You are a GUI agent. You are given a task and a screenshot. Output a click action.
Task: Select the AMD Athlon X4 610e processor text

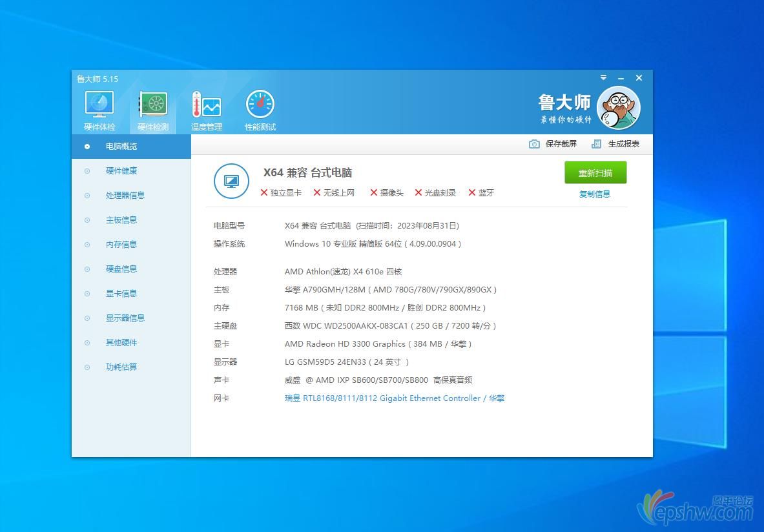tap(344, 272)
